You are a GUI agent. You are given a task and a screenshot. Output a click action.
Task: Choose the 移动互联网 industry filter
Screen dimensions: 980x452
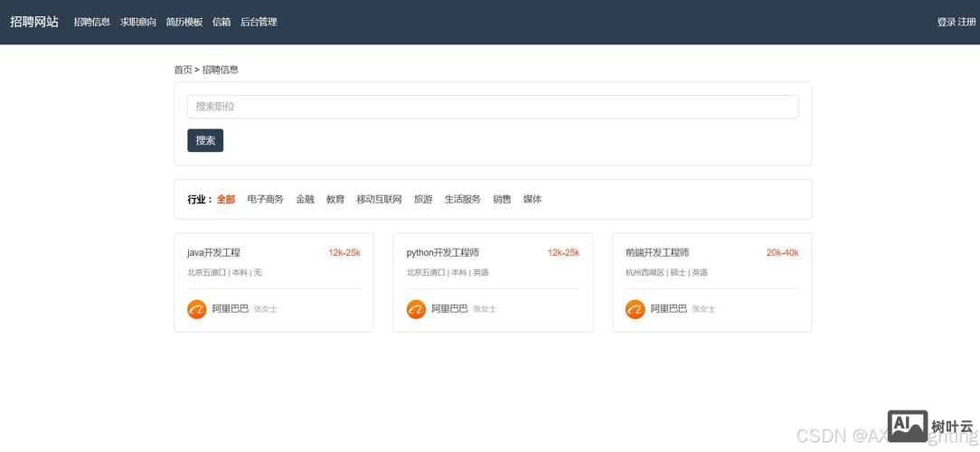pyautogui.click(x=379, y=199)
